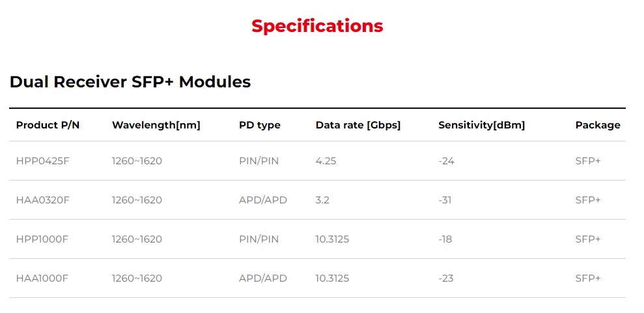Click the 3.2 data rate cell
Screen dimensions: 644x313
pyautogui.click(x=322, y=200)
